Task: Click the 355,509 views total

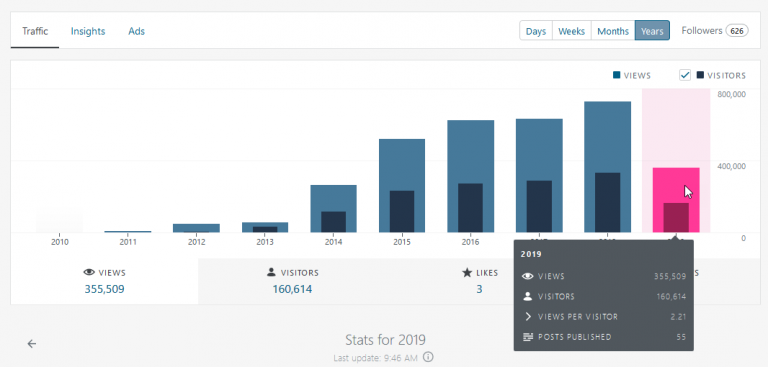Action: (x=104, y=289)
